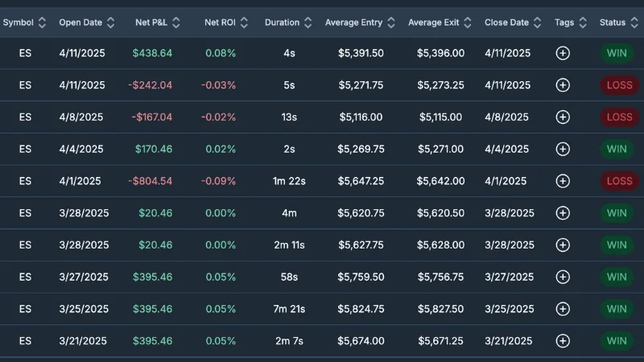Screen dimensions: 644x362
Task: Sort by Net P&L arrows
Action: 176,23
